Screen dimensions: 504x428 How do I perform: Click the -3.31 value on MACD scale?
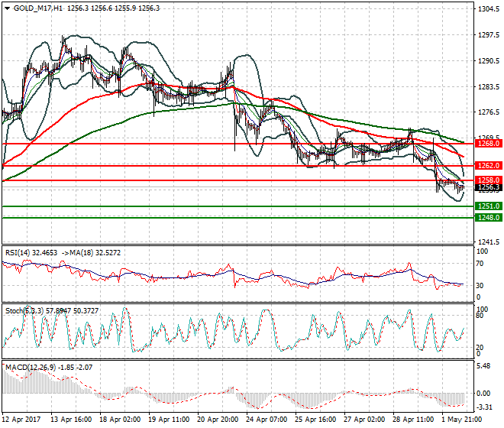tap(483, 407)
